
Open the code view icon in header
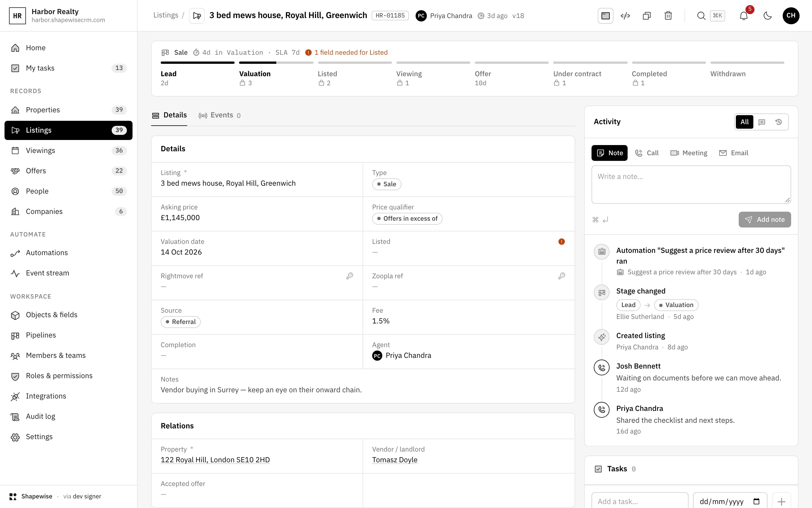[625, 16]
